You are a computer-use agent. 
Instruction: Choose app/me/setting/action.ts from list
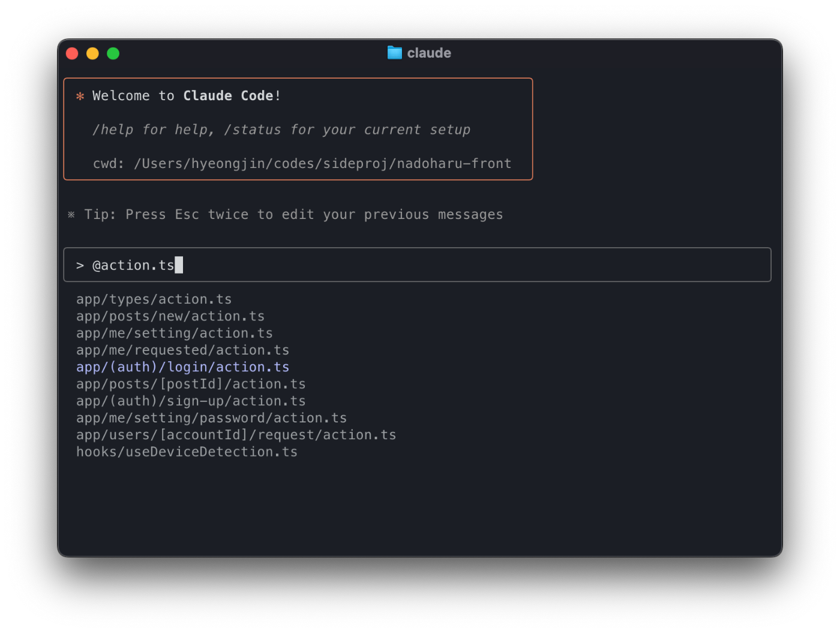(x=175, y=333)
